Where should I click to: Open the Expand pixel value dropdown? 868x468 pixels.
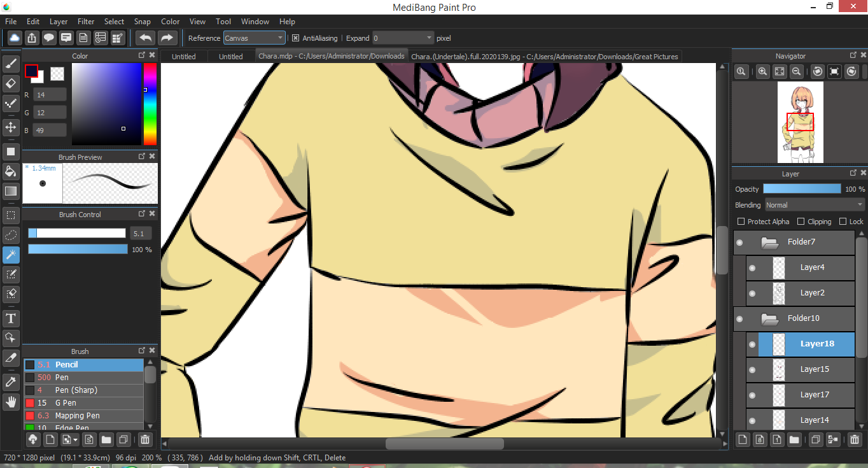coord(403,38)
